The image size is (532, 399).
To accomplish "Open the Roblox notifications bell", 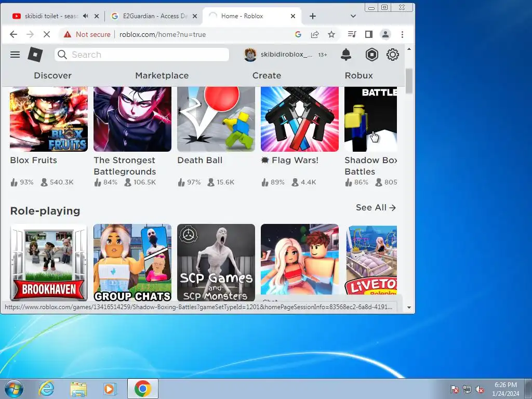I will pos(345,55).
